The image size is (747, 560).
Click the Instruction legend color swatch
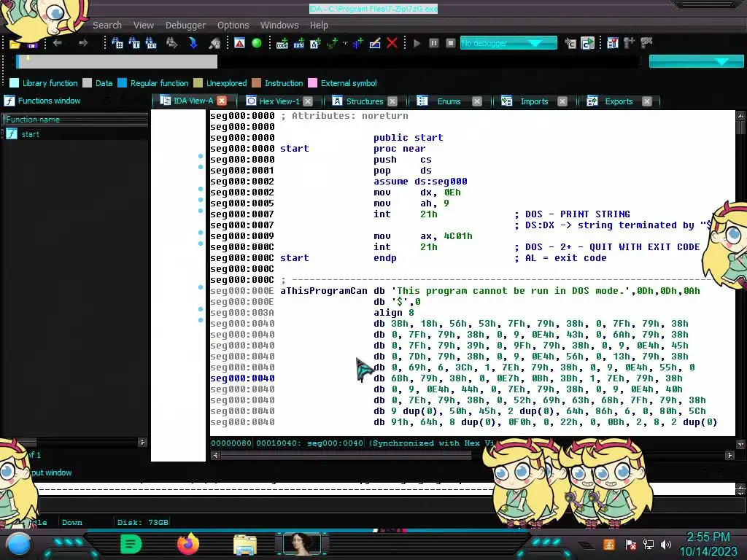tap(256, 83)
